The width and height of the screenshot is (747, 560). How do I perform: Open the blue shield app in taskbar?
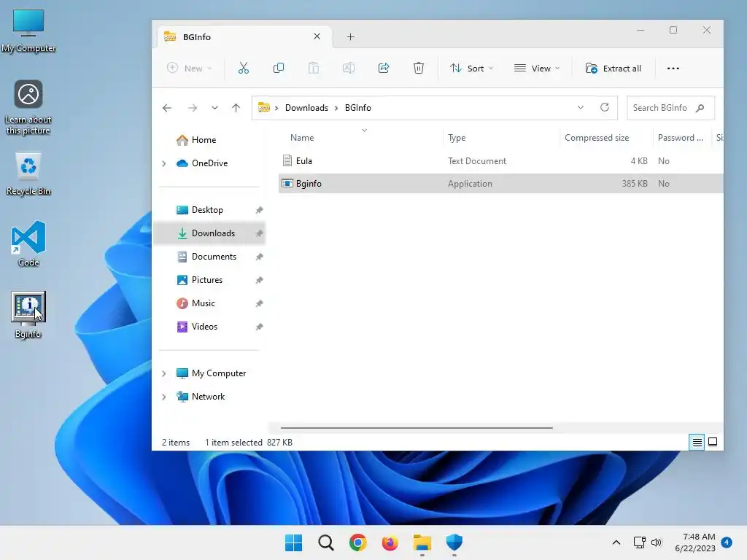[x=454, y=542]
